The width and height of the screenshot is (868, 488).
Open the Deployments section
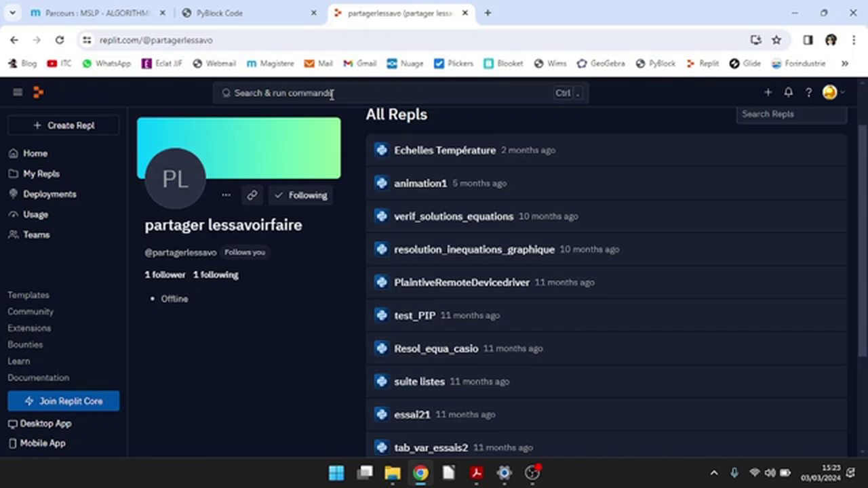pyautogui.click(x=50, y=194)
